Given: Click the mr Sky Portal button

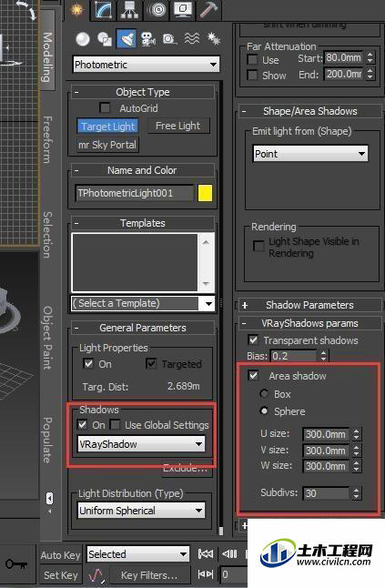Looking at the screenshot, I should click(x=107, y=145).
